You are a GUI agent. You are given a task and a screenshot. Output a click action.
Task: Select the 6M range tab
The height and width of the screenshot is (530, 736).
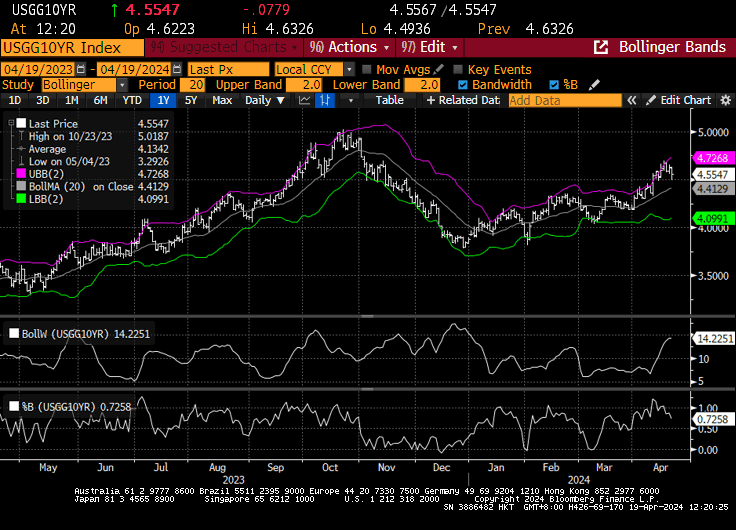click(x=100, y=100)
